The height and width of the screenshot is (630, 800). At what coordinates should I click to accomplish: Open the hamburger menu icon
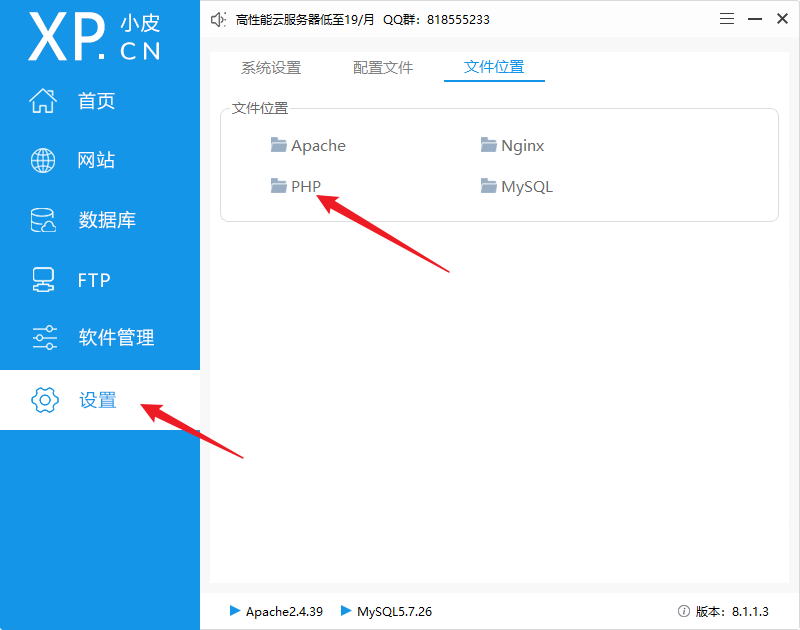coord(727,19)
